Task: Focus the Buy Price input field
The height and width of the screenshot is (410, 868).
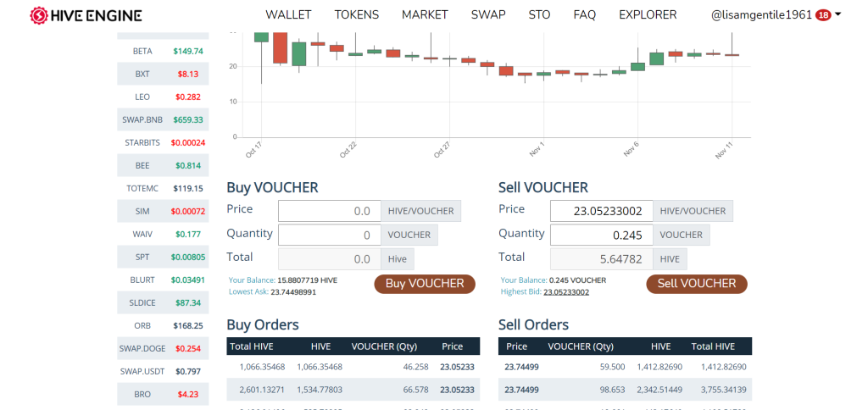Action: click(x=330, y=211)
